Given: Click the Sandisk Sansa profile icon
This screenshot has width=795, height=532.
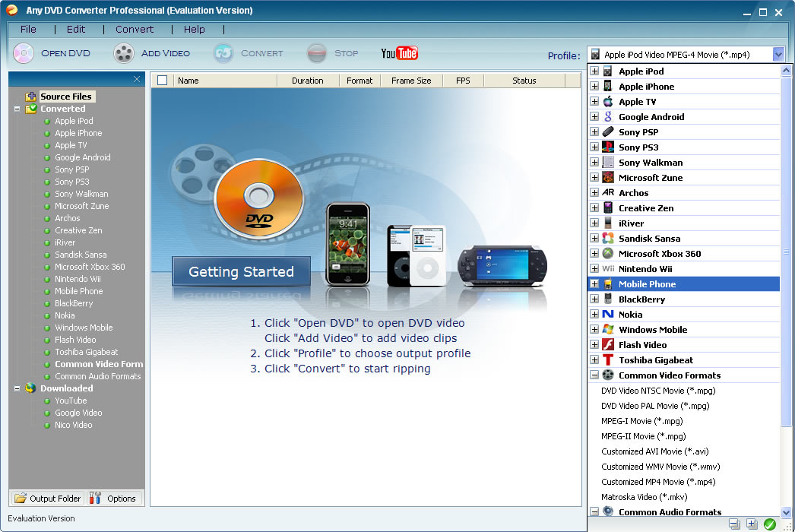Looking at the screenshot, I should pyautogui.click(x=608, y=239).
